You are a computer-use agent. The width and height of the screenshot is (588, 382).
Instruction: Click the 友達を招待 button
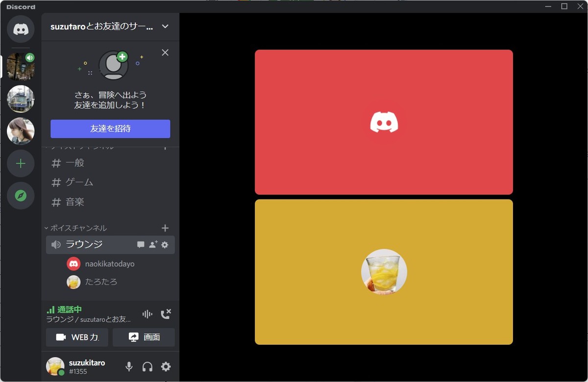110,129
